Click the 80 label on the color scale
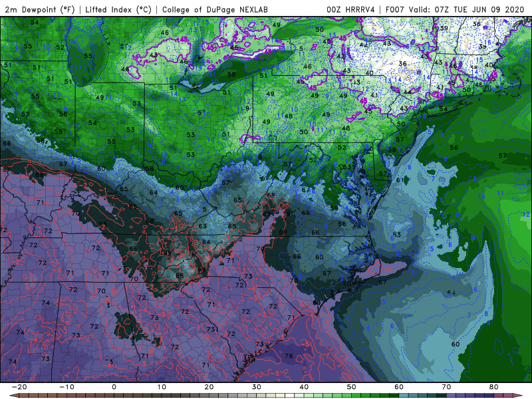The height and width of the screenshot is (399, 532). pyautogui.click(x=494, y=387)
